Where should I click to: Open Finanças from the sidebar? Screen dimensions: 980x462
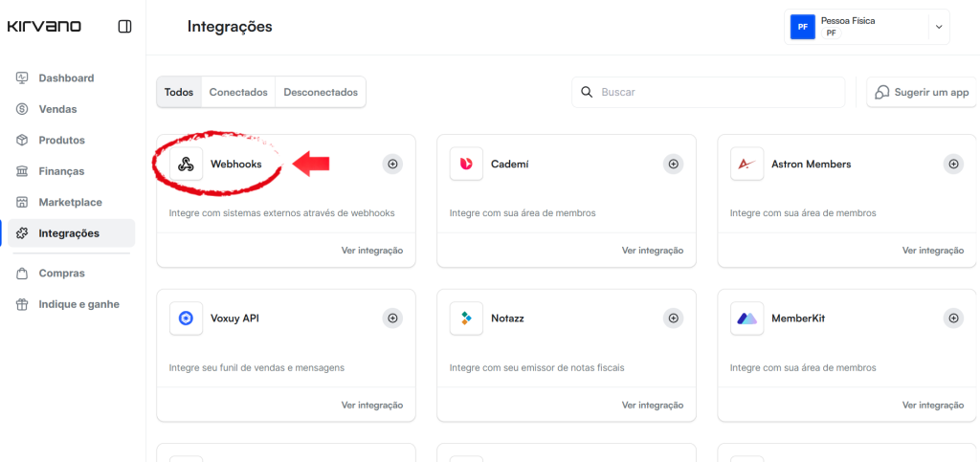pyautogui.click(x=61, y=171)
